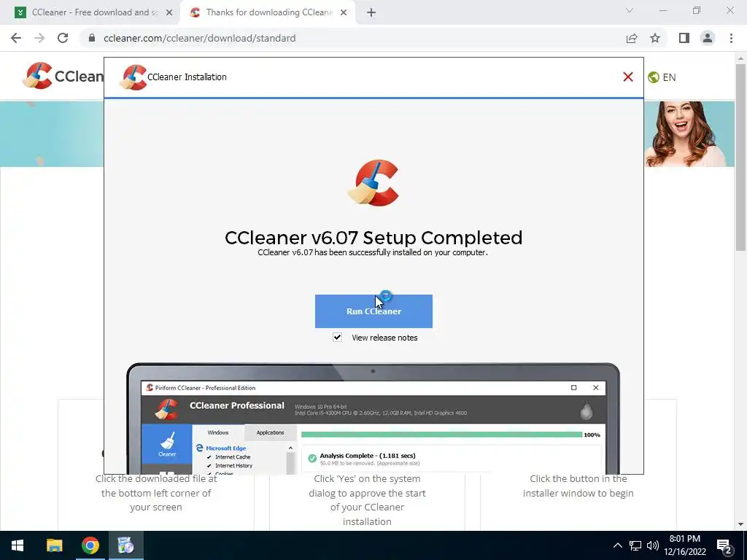Click the smiling woman banner image
Image resolution: width=747 pixels, height=560 pixels.
point(689,134)
